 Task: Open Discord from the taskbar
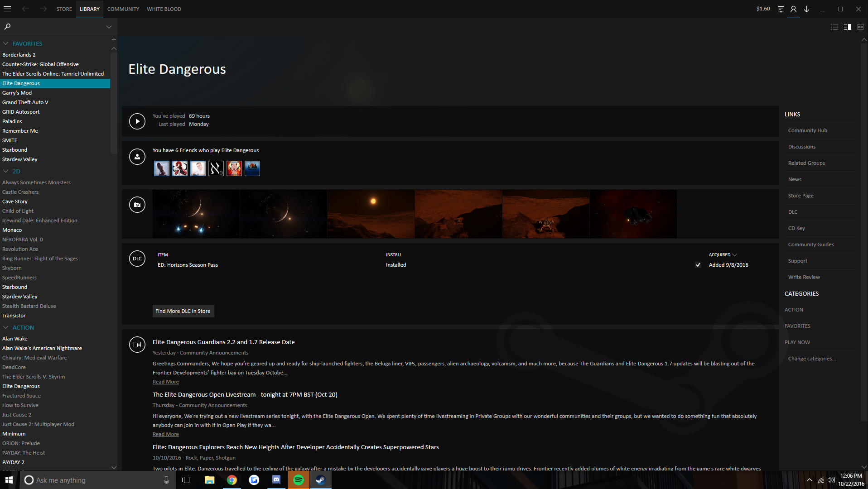coord(276,480)
